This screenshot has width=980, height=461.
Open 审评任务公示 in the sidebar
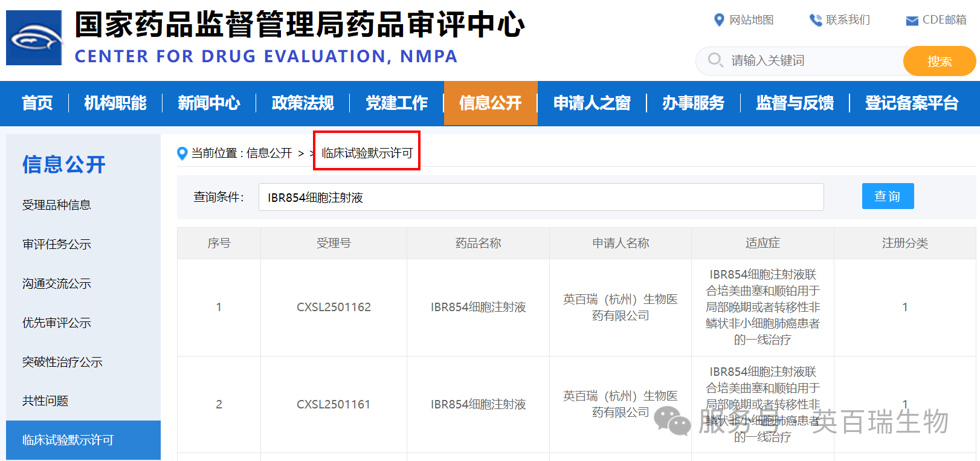tap(57, 245)
